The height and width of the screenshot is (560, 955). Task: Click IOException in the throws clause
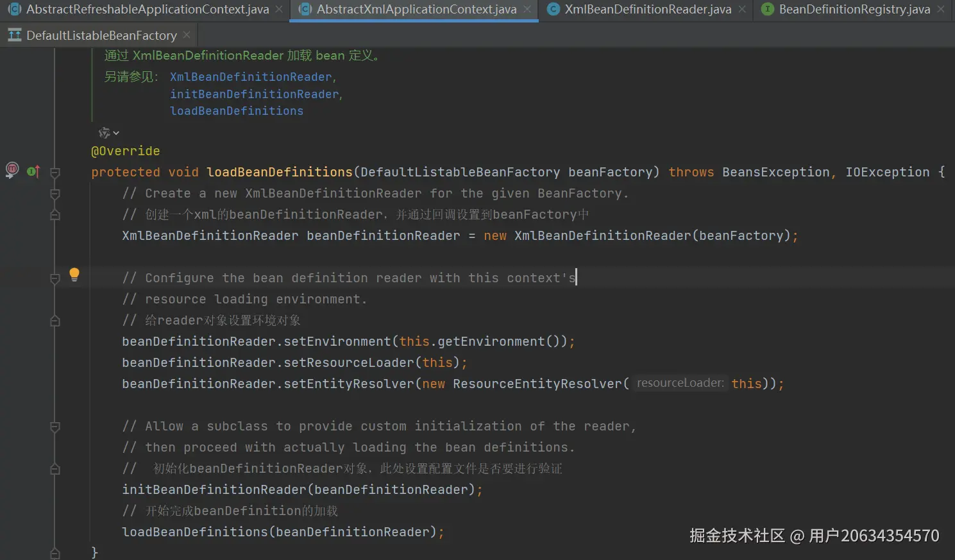pyautogui.click(x=888, y=172)
